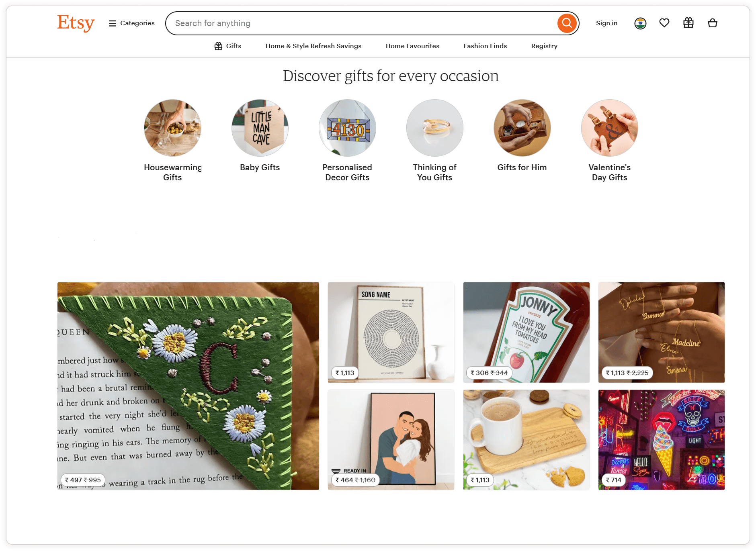This screenshot has width=756, height=551.
Task: Focus the Search for anything field
Action: click(362, 23)
